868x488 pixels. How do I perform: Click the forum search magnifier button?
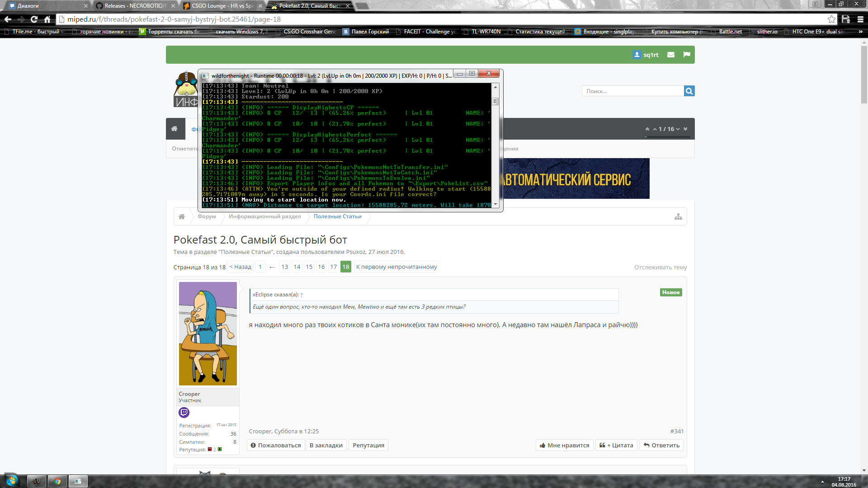click(x=689, y=91)
